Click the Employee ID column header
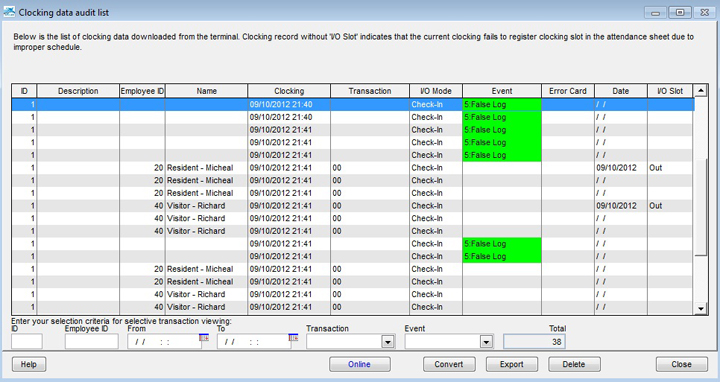The width and height of the screenshot is (720, 382). [x=142, y=91]
